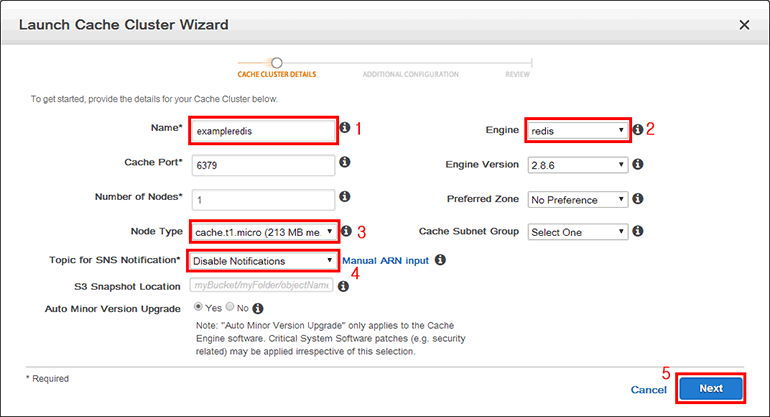The image size is (770, 417).
Task: Click into the S3 Snapshot Location field
Action: pyautogui.click(x=262, y=286)
